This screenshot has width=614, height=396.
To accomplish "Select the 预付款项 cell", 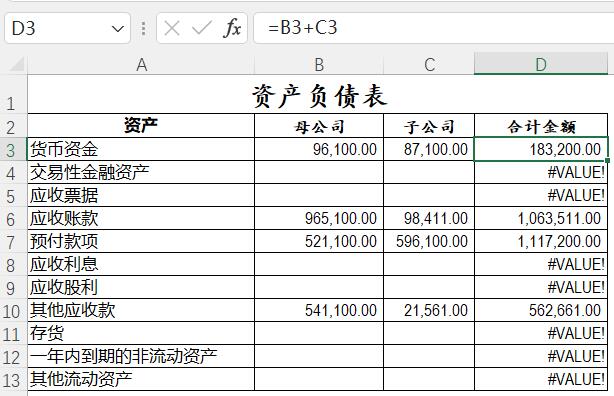I will [141, 241].
